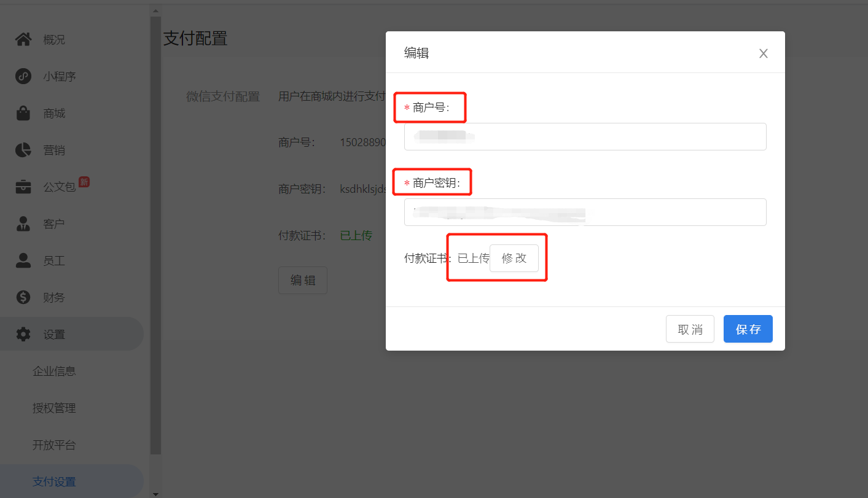This screenshot has width=868, height=498.
Task: Click the green 已上传 status on background page
Action: tap(356, 235)
